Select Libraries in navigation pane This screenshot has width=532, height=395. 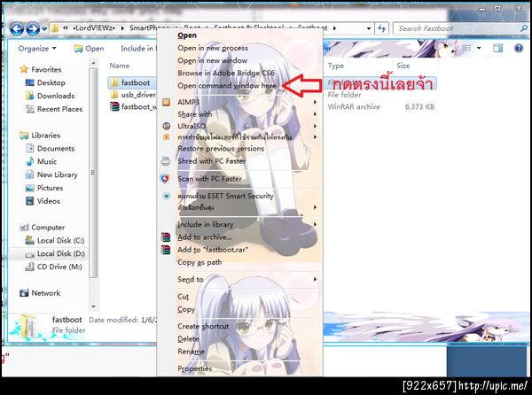tap(40, 136)
